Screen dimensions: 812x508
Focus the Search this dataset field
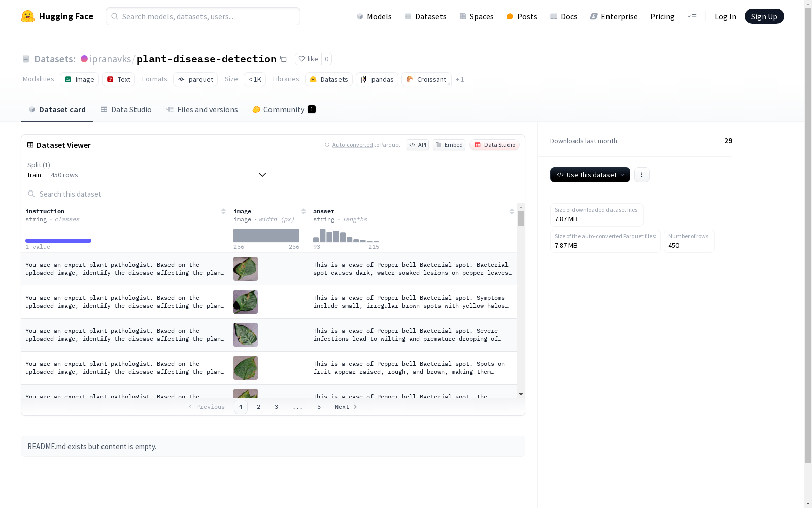pyautogui.click(x=273, y=194)
